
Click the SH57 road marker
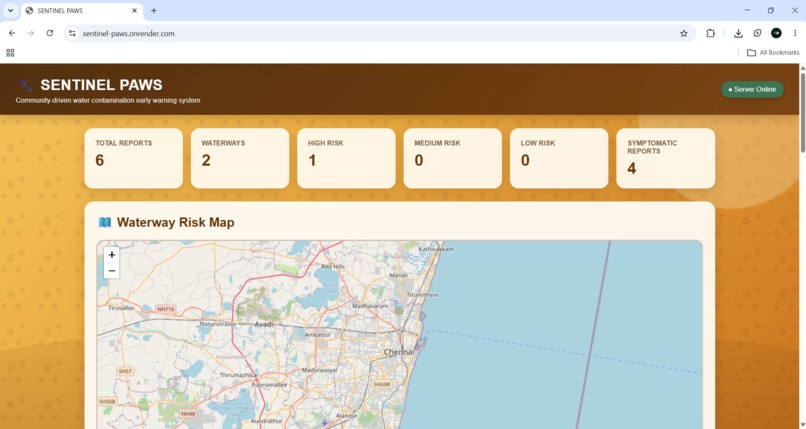125,371
